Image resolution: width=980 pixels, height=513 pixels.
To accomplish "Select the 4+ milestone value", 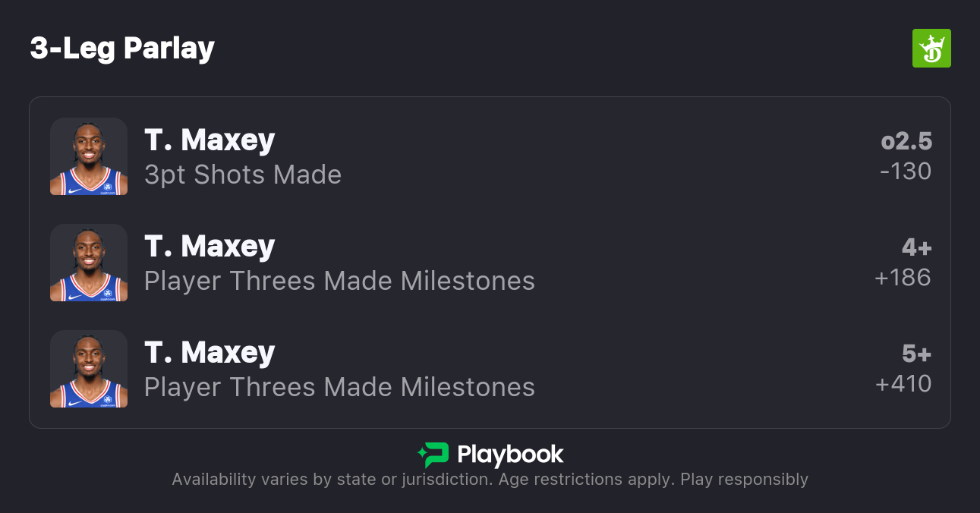I will click(916, 247).
